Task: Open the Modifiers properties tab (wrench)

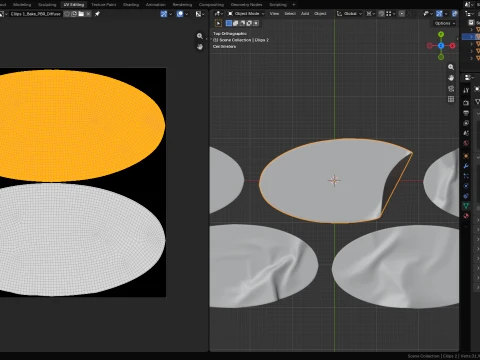Action: pyautogui.click(x=466, y=166)
